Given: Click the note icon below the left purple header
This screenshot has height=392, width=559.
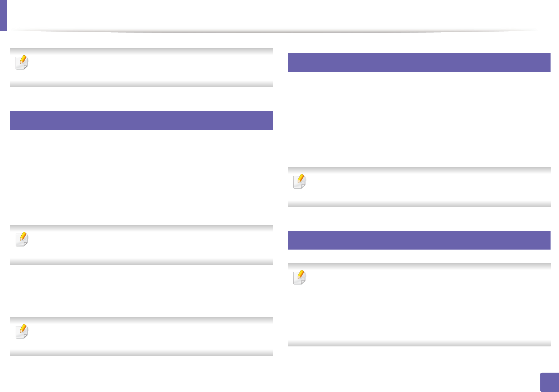Looking at the screenshot, I should click(x=22, y=240).
